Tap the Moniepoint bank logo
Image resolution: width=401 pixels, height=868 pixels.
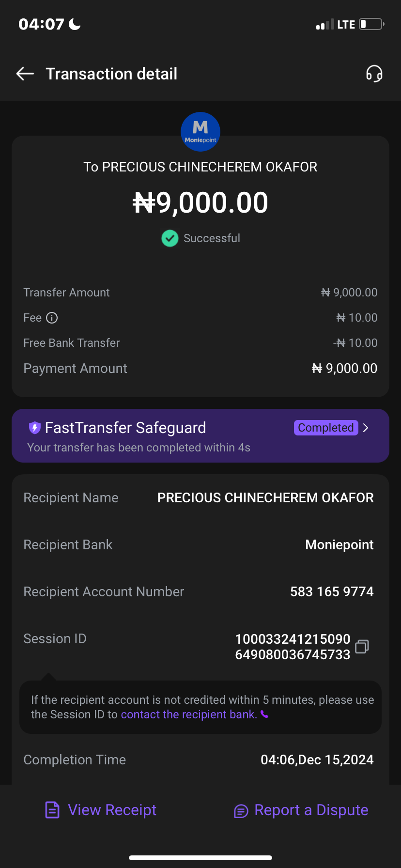(200, 132)
